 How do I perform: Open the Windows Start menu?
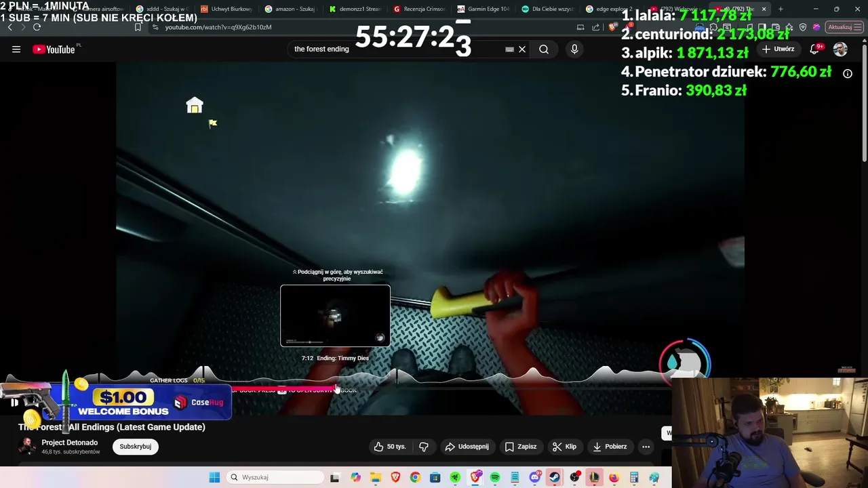(x=214, y=477)
